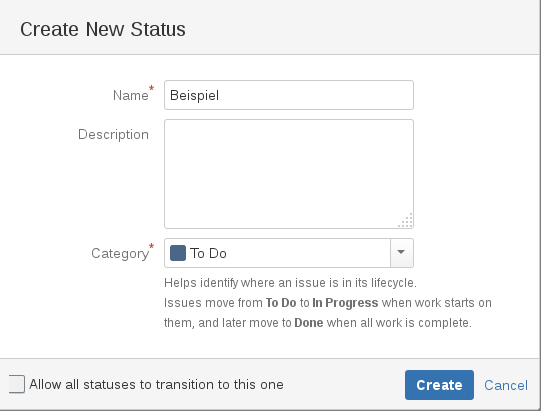Click the 'Allow all statuses to transition' label
Screen dimensions: 541x411
[156, 384]
